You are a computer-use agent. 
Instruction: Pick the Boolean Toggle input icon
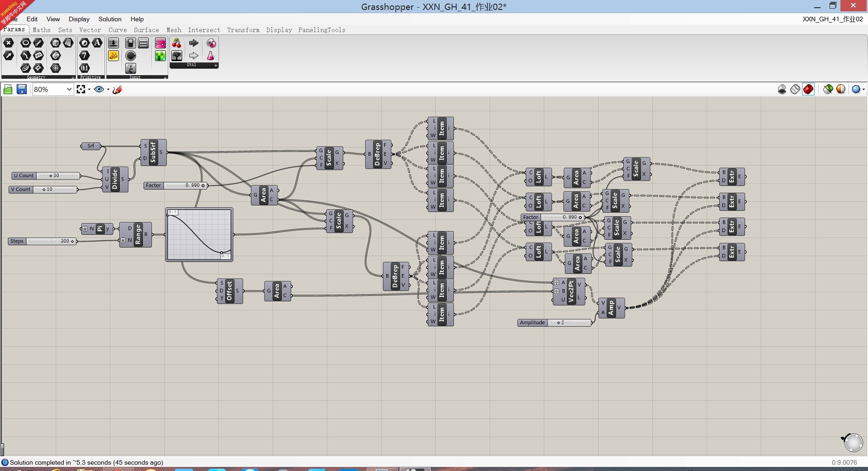click(131, 43)
